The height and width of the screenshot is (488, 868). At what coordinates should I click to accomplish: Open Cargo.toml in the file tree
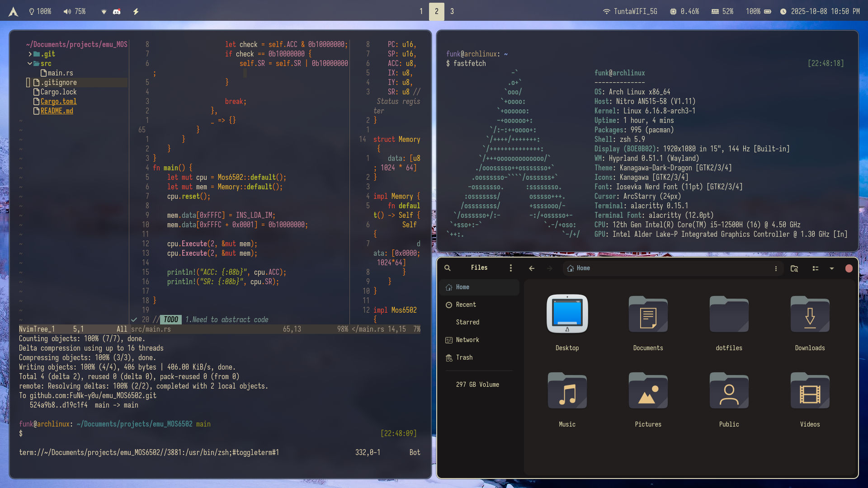[58, 101]
